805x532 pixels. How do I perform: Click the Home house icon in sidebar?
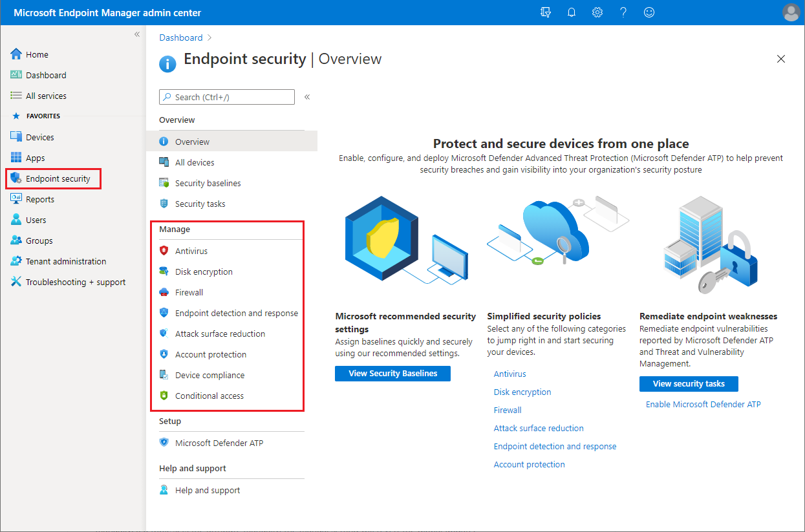pyautogui.click(x=16, y=54)
